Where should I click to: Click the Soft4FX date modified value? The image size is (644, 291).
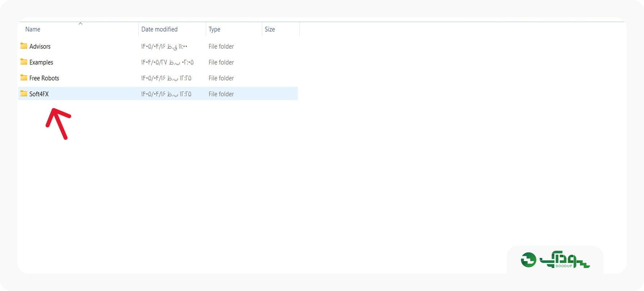point(166,94)
